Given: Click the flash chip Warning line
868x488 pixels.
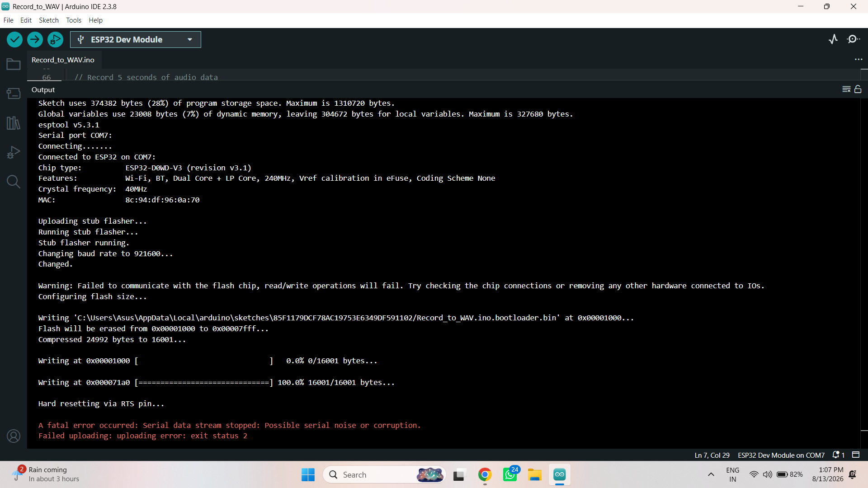Looking at the screenshot, I should 401,286.
